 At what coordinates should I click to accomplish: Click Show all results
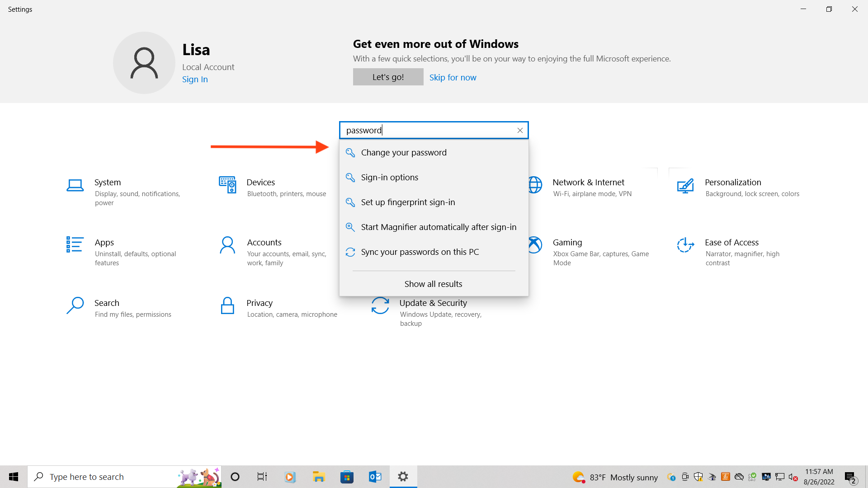tap(434, 284)
